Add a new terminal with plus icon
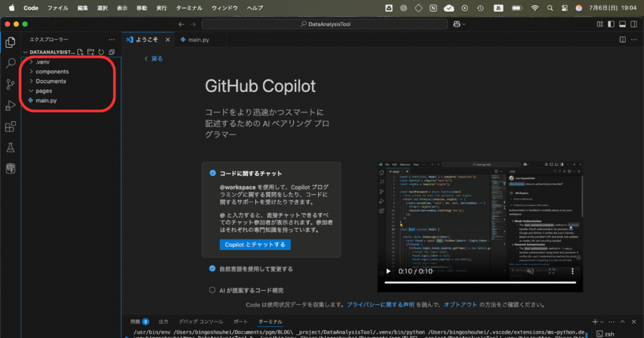Screen dimensions: 644x338 [595, 322]
